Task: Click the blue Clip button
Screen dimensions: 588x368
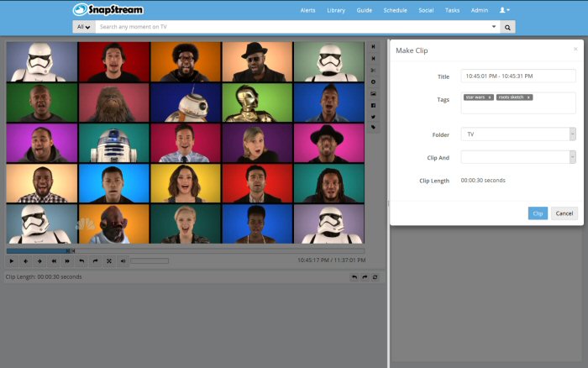Action: (538, 213)
